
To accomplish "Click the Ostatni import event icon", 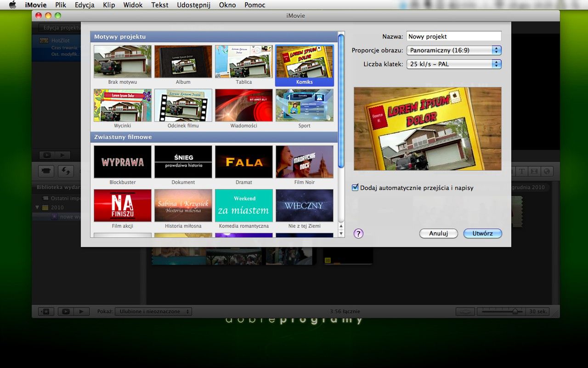I will coord(45,198).
